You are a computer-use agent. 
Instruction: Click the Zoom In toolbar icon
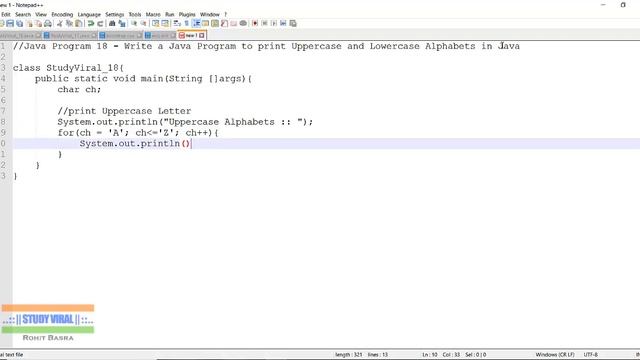tap(134, 23)
